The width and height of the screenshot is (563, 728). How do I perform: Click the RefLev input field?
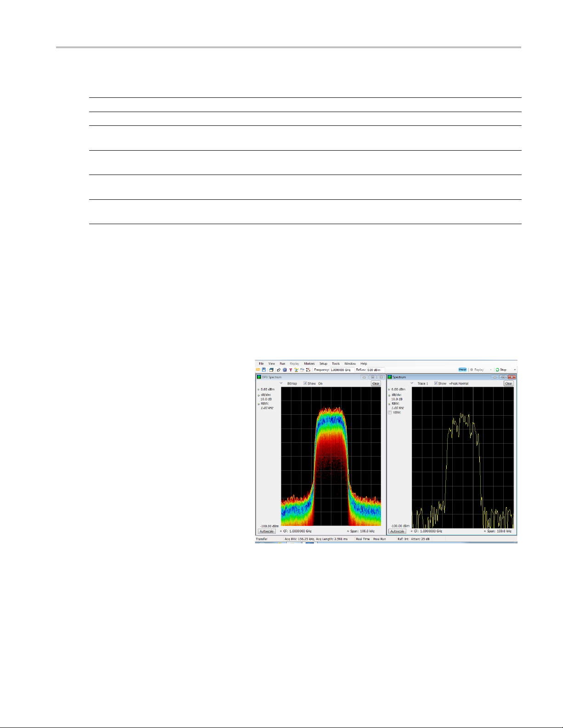point(376,370)
